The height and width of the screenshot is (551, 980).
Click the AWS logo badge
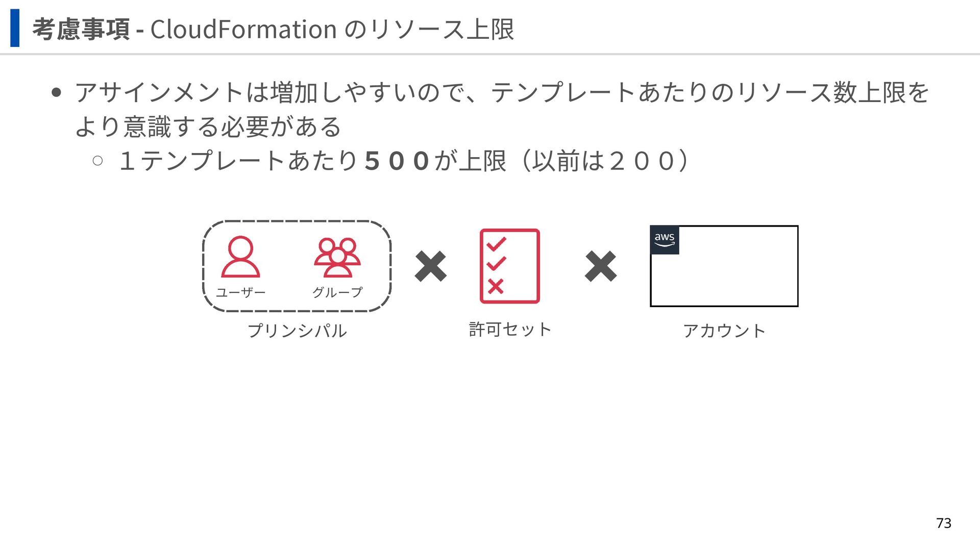click(665, 240)
